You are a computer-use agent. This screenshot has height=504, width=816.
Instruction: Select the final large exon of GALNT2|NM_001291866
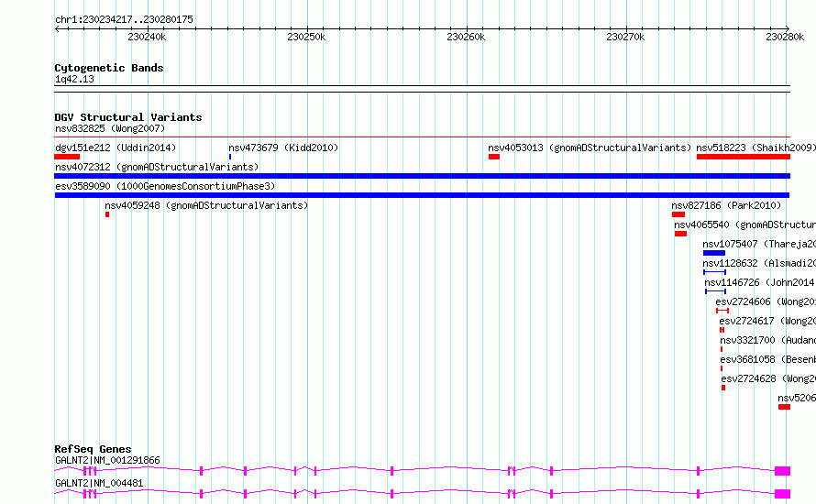pos(782,471)
